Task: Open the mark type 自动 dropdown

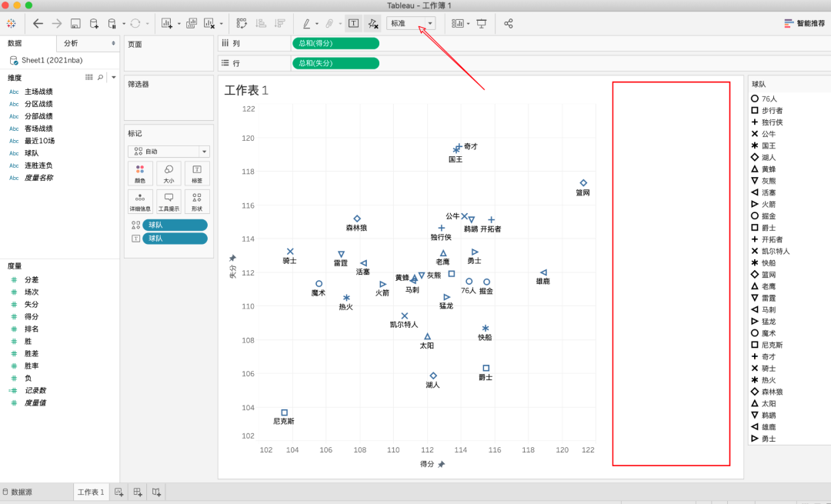Action: pos(169,152)
